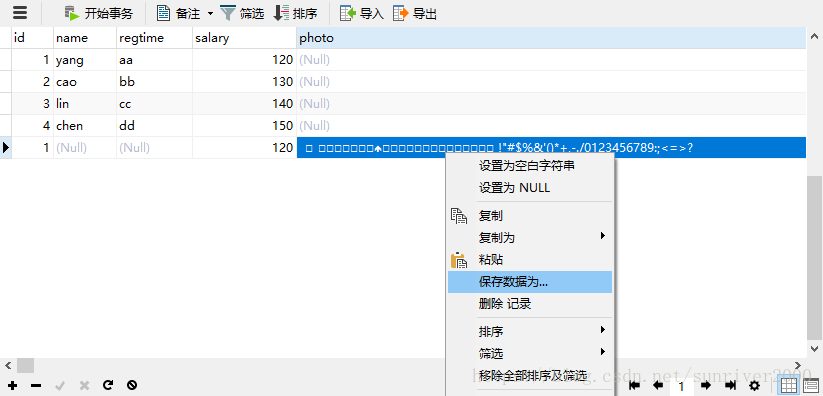Open the hamburger menu icon
Screen dimensions: 823x396
point(19,13)
